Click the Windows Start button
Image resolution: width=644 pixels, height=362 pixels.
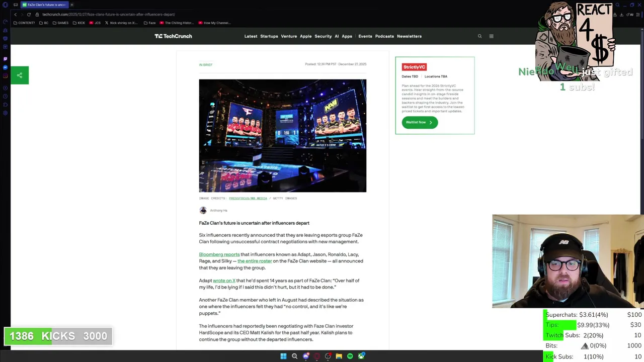[283, 356]
